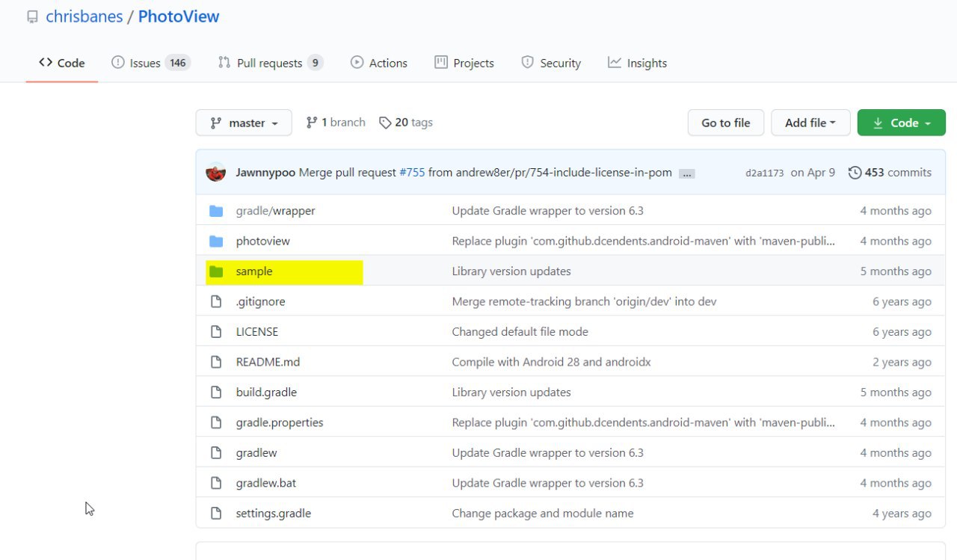Screen dimensions: 957x560
Task: Click the '2 years ago' timestamp for README.md
Action: [x=902, y=362]
